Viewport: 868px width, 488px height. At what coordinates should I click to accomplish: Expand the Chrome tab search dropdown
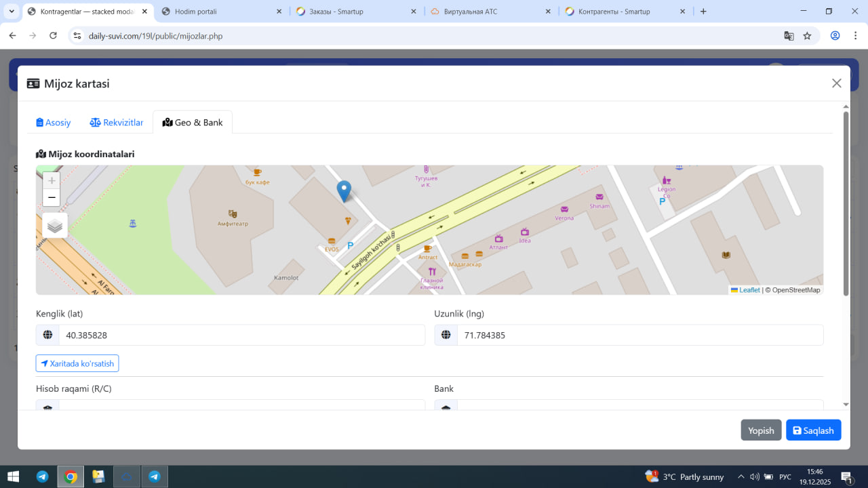(12, 12)
